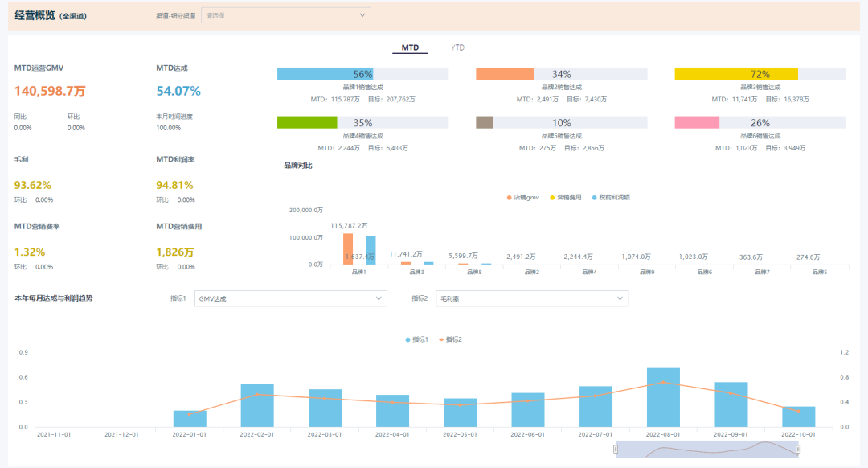
Task: Click the orange 品牌1 店铺gmv bar
Action: tap(348, 249)
